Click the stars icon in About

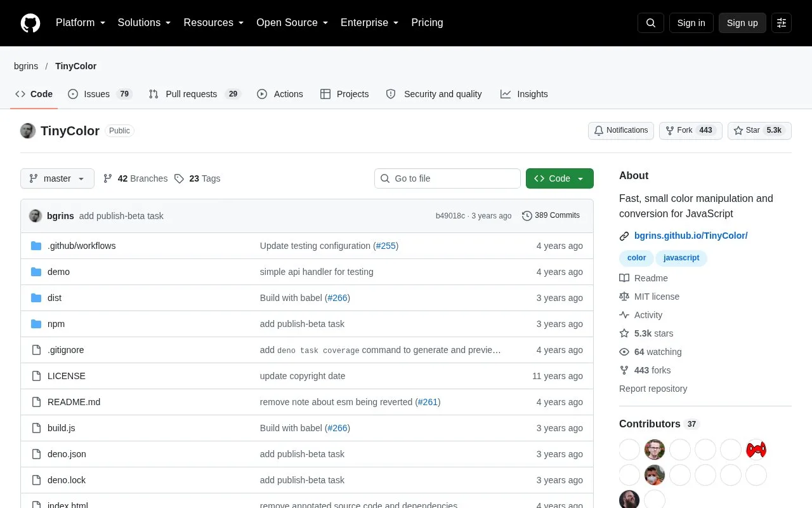click(x=624, y=333)
